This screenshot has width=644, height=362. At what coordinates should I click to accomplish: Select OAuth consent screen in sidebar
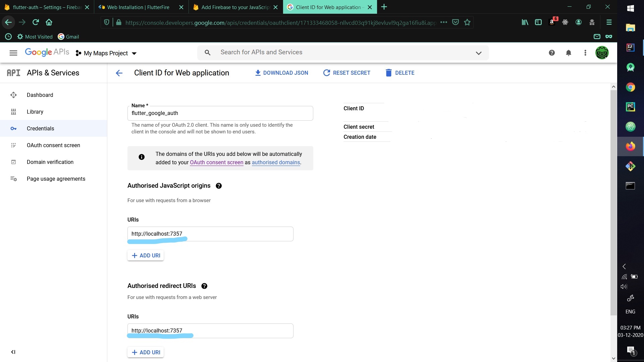[x=53, y=145]
